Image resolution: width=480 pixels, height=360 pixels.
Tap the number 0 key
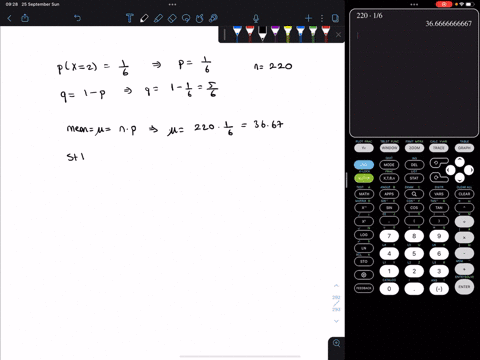point(389,289)
